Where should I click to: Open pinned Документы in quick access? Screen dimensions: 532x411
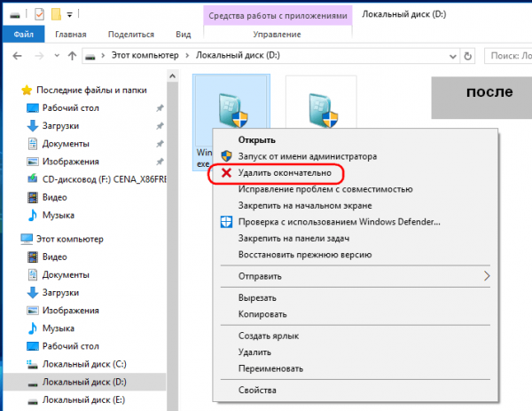(66, 144)
